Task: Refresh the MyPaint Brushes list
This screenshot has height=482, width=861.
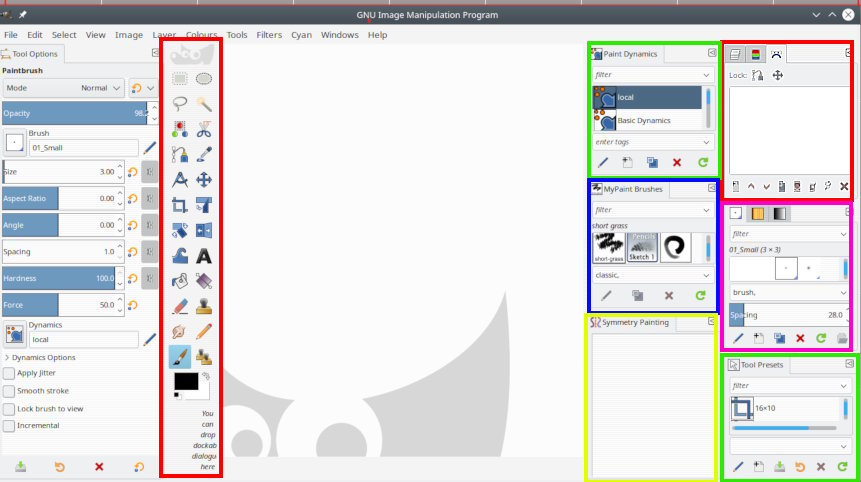Action: point(701,296)
